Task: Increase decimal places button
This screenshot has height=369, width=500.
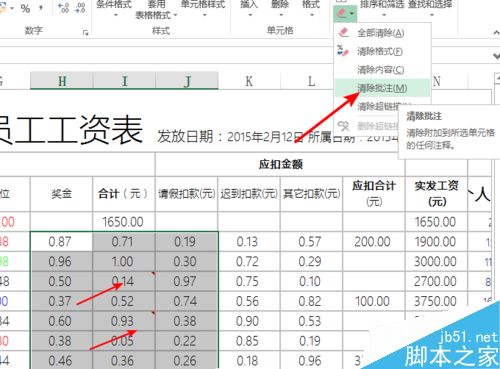Action: [x=63, y=8]
